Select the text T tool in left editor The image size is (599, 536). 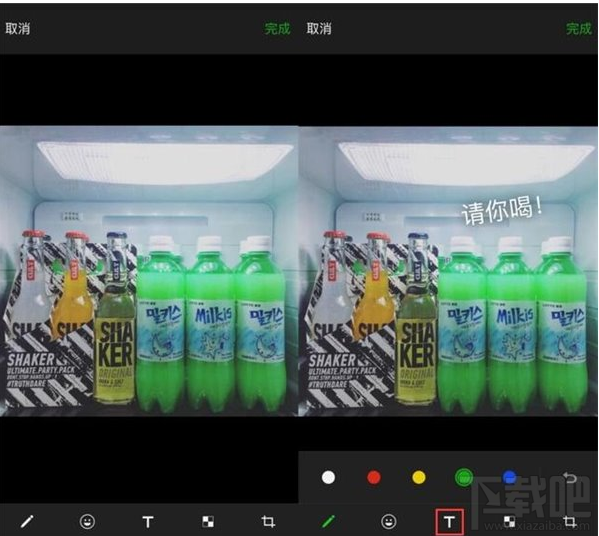148,522
